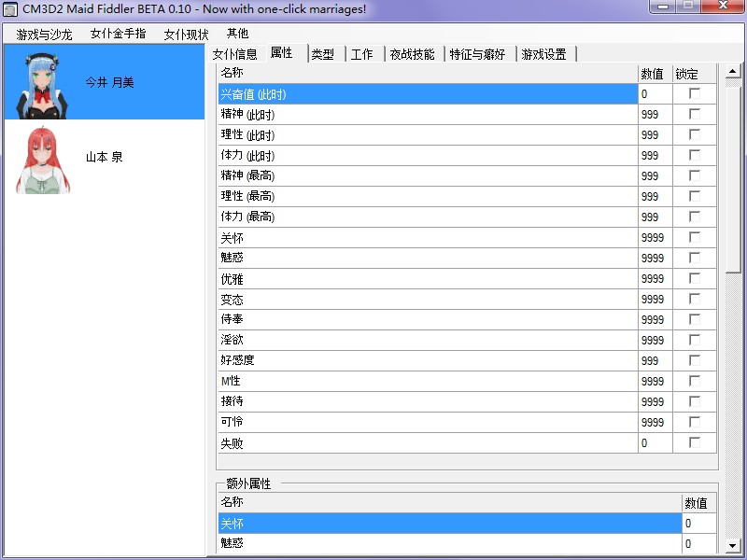Click the scroll down arrow
The height and width of the screenshot is (560, 747).
click(x=732, y=546)
